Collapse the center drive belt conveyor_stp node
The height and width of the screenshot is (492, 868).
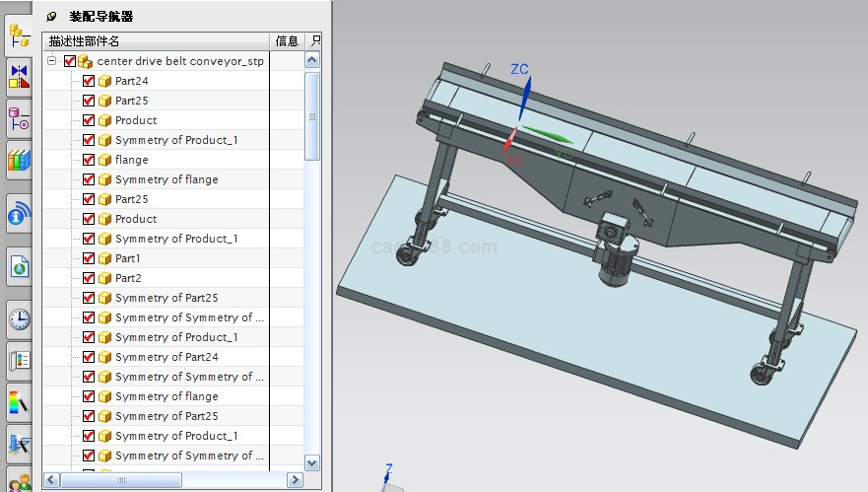coord(51,61)
